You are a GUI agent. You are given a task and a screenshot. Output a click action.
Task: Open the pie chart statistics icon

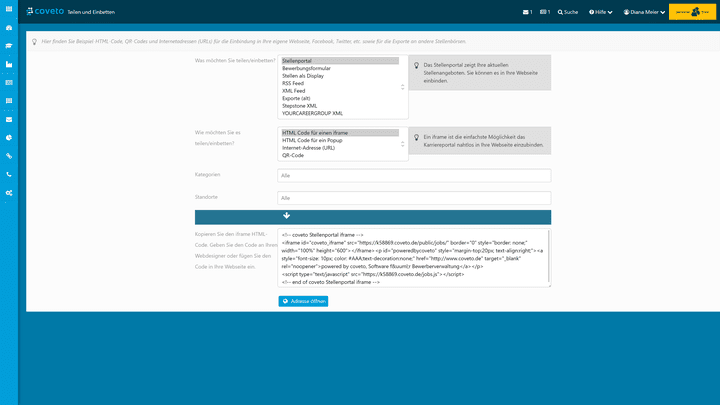pyautogui.click(x=9, y=138)
